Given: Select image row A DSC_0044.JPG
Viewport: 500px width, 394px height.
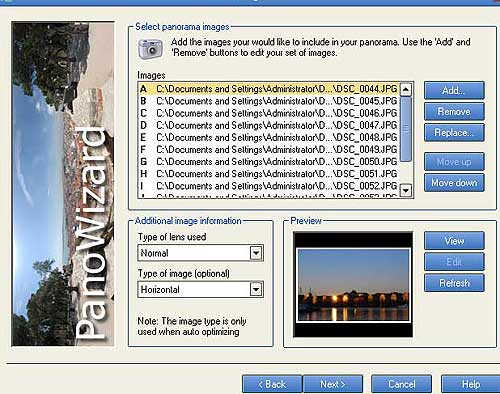Looking at the screenshot, I should pyautogui.click(x=268, y=89).
